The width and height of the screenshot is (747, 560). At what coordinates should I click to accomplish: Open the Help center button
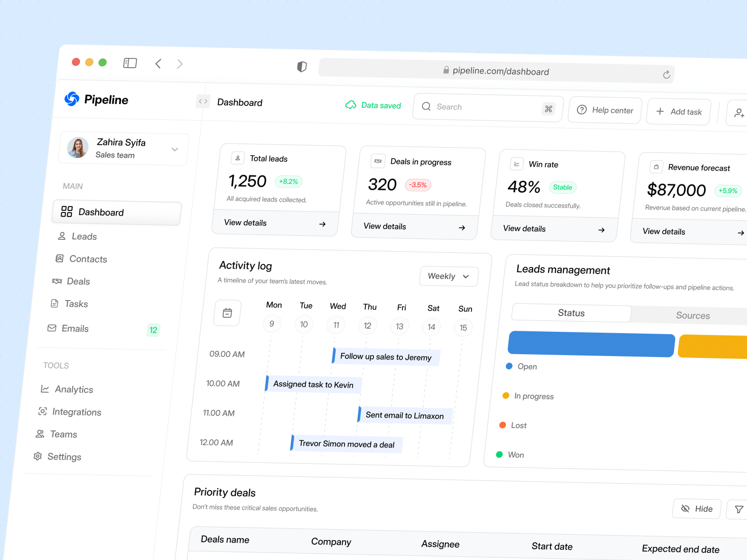pos(605,110)
